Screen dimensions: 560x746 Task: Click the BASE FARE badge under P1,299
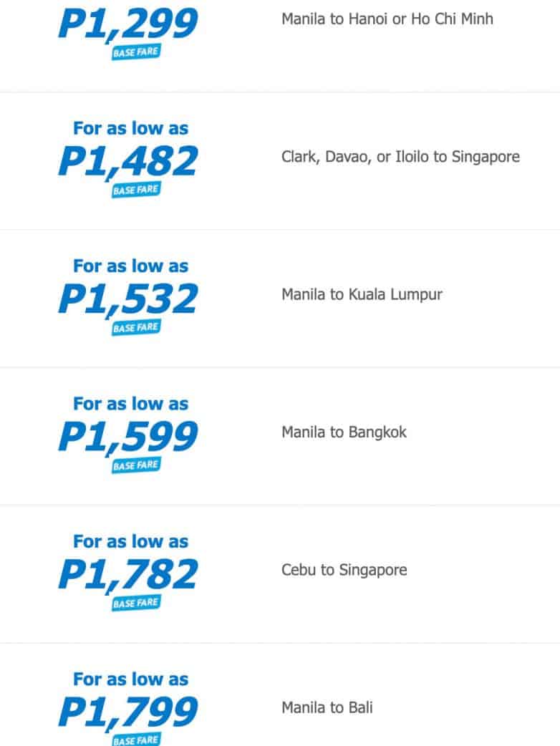[135, 53]
